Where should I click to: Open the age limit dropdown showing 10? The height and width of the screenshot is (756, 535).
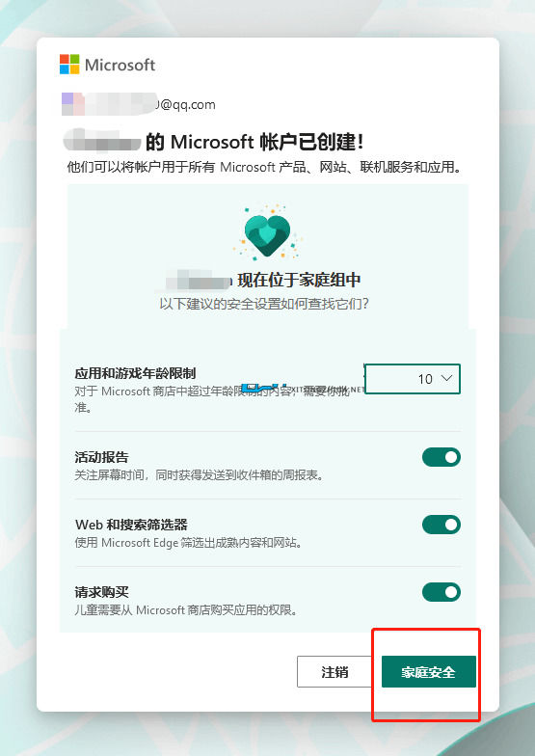(x=413, y=379)
